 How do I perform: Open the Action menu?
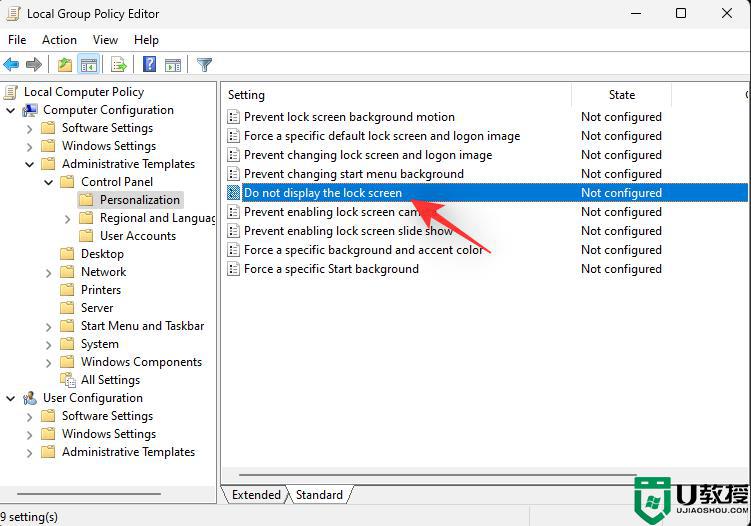[59, 40]
